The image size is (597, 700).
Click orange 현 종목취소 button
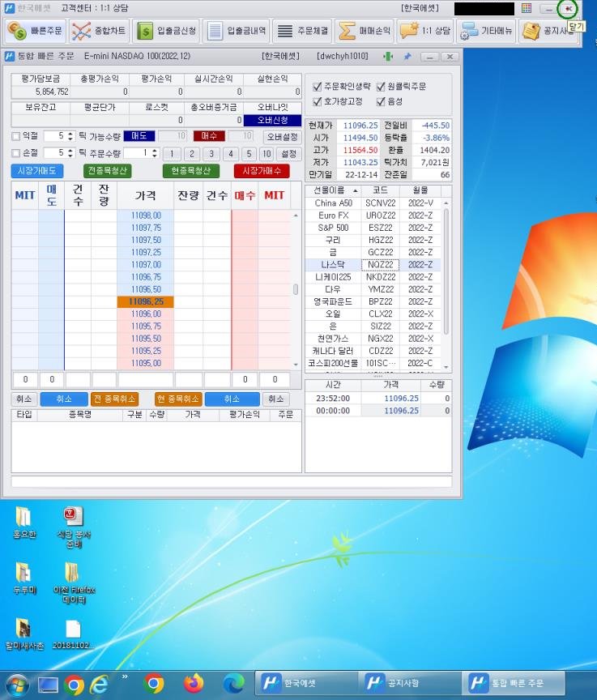tap(178, 399)
